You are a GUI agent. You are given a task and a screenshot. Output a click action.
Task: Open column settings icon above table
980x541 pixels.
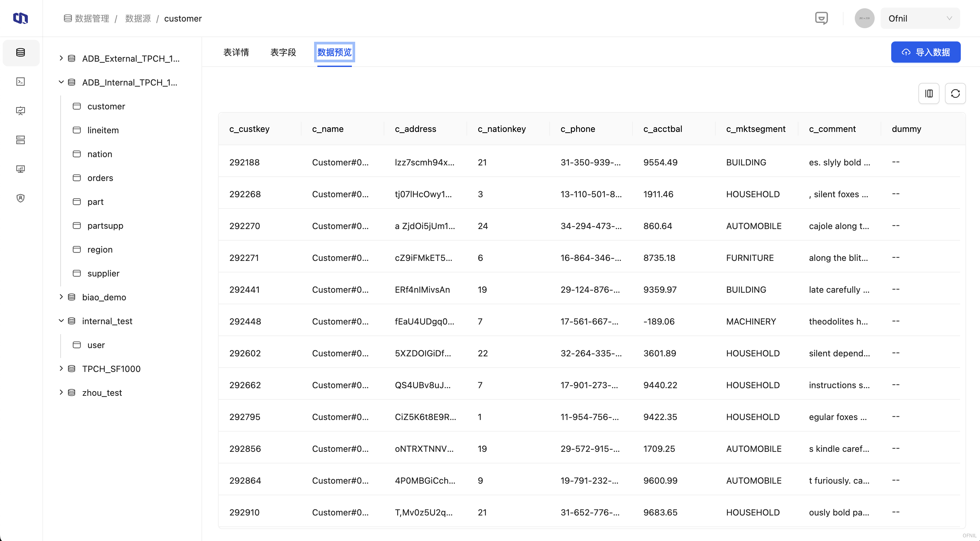pos(929,93)
